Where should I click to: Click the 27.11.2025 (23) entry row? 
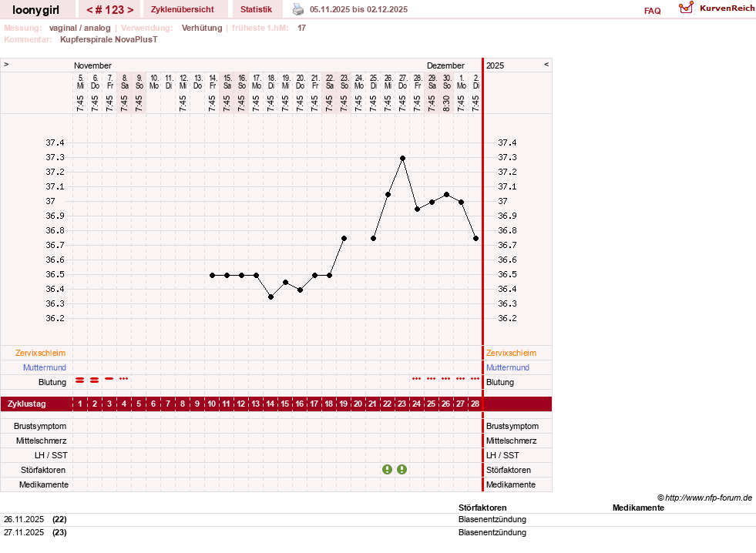pos(378,533)
